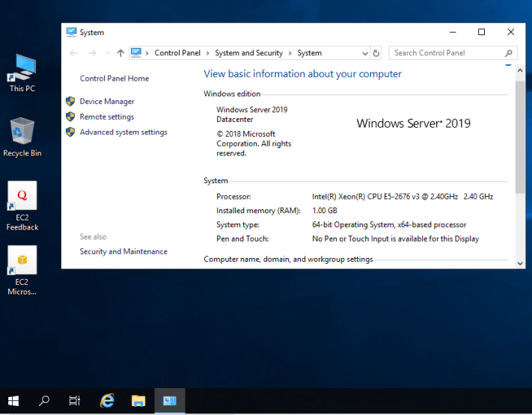The width and height of the screenshot is (532, 415).
Task: Go to Control Panel Home
Action: [114, 79]
